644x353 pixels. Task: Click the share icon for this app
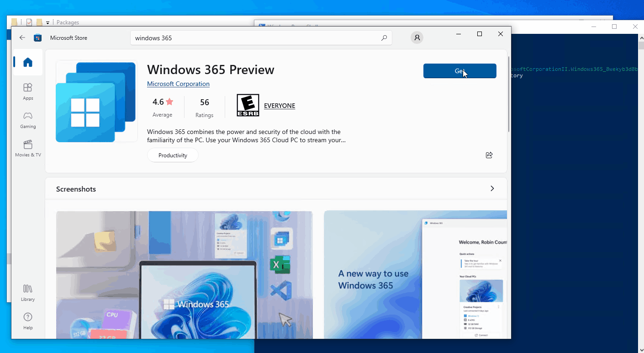tap(489, 155)
